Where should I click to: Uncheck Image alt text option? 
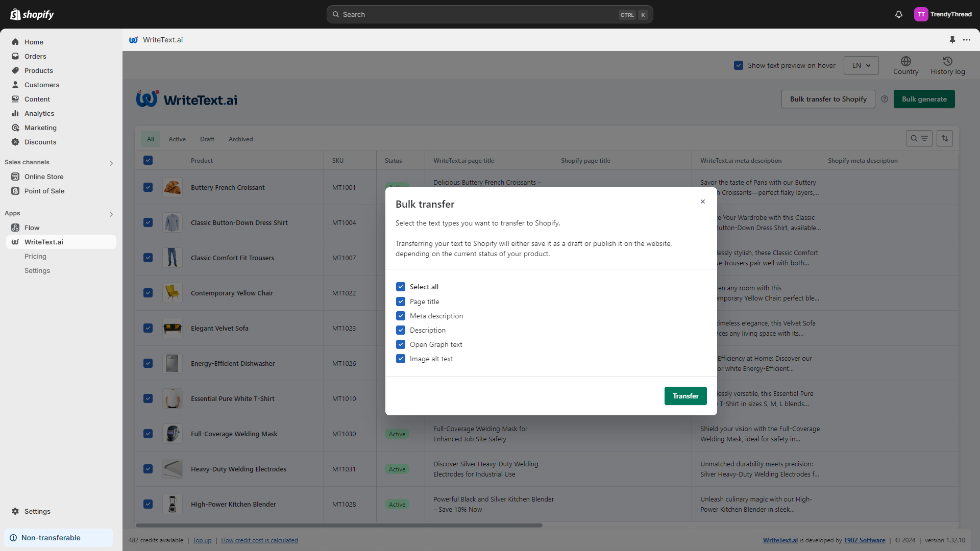click(401, 359)
